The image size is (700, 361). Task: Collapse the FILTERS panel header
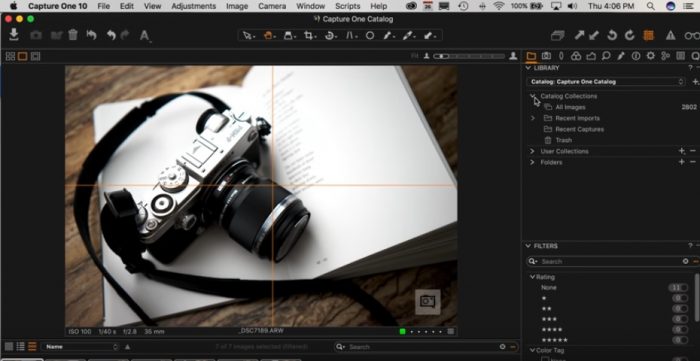coord(528,246)
